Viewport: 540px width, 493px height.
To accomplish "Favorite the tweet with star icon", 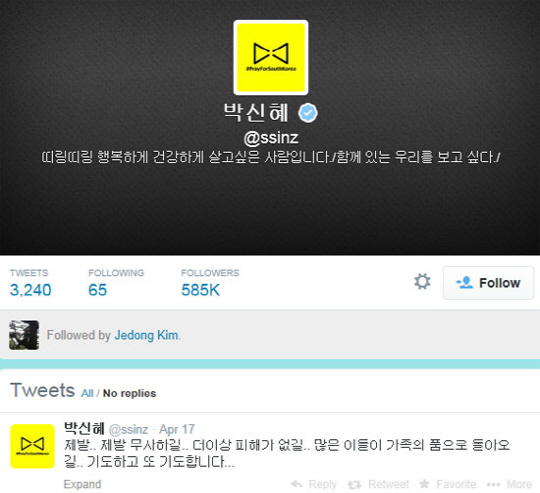I will (x=448, y=484).
